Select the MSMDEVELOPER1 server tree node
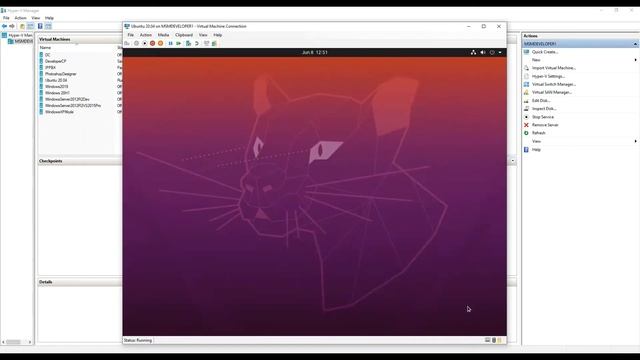This screenshot has width=640, height=360. coord(20,41)
